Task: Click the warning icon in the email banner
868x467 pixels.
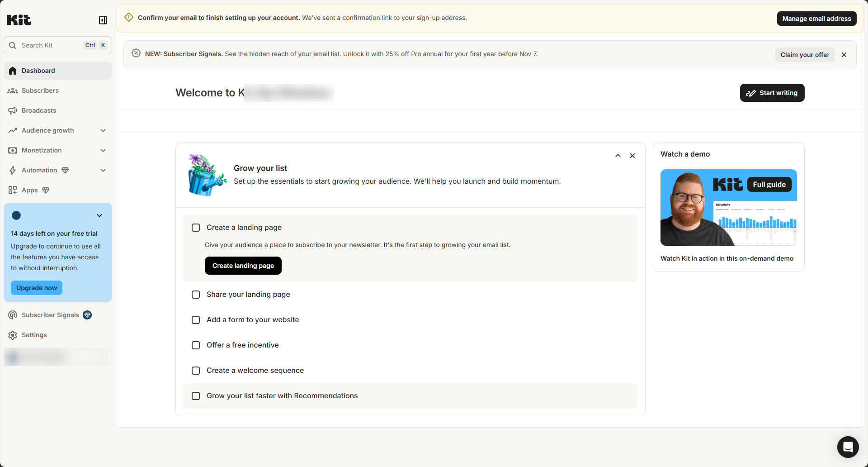Action: (x=129, y=17)
